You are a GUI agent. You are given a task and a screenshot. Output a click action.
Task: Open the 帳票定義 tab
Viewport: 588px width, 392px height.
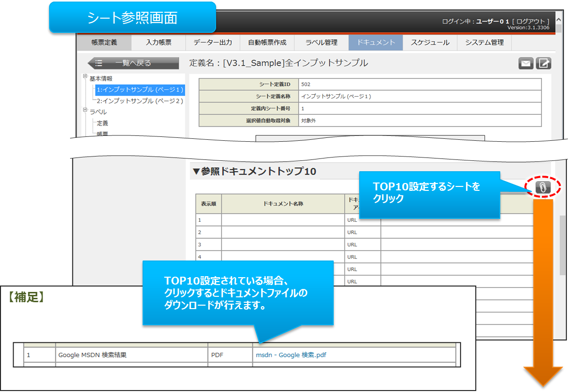(104, 43)
